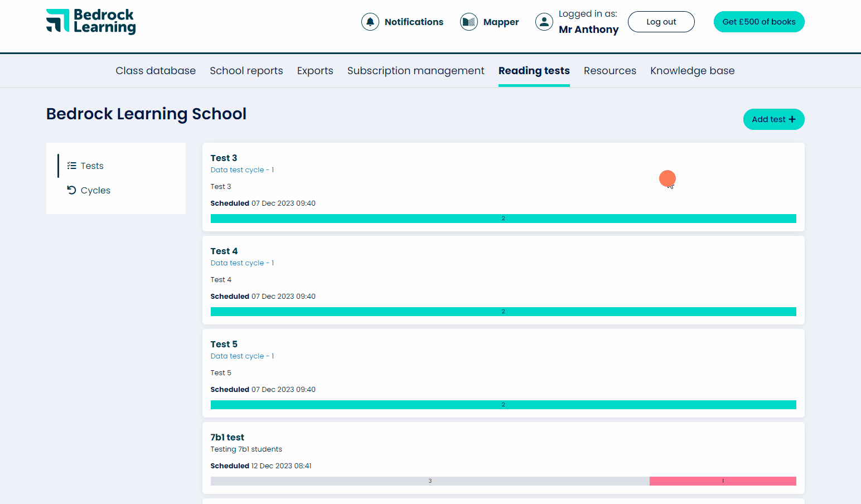Click the green progress bar under Test 4

click(x=503, y=311)
